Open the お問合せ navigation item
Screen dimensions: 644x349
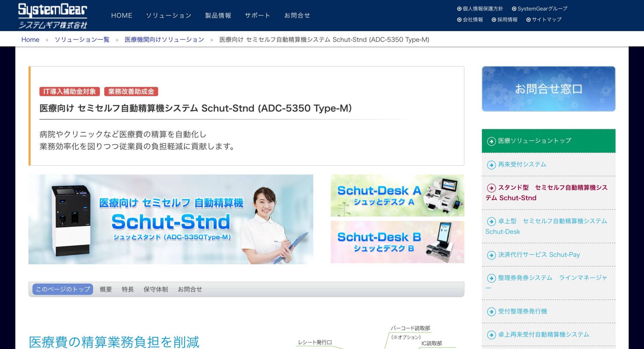pos(297,15)
